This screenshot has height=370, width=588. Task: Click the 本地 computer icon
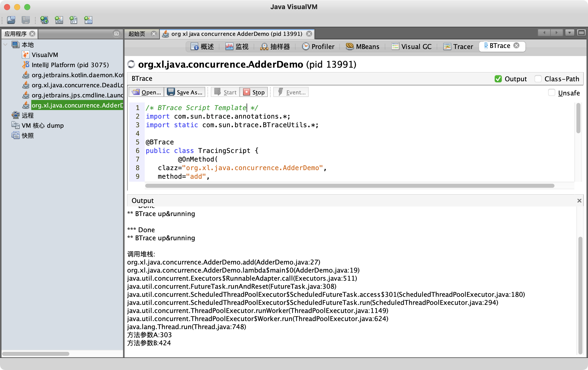point(15,45)
